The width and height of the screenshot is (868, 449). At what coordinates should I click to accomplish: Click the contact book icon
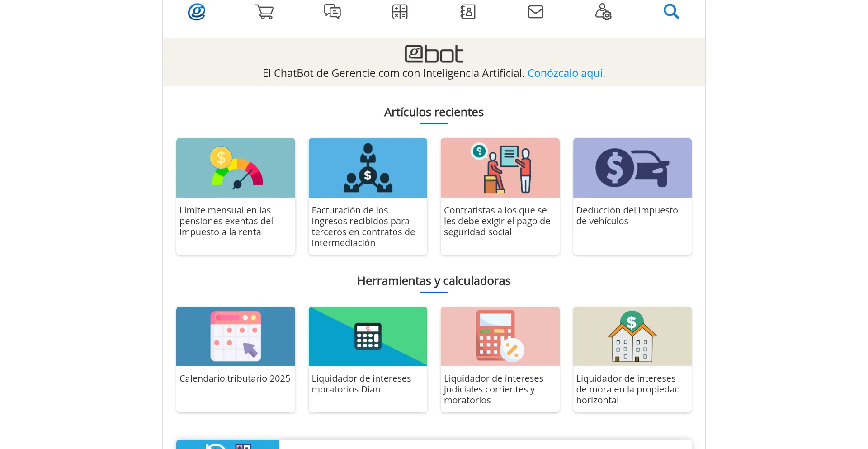coord(468,12)
